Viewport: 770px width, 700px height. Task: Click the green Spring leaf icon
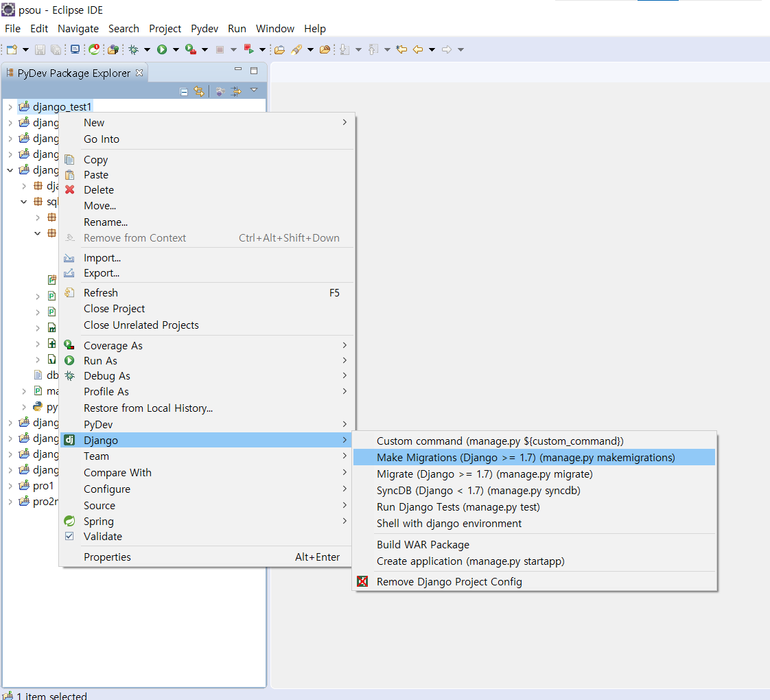coord(70,521)
